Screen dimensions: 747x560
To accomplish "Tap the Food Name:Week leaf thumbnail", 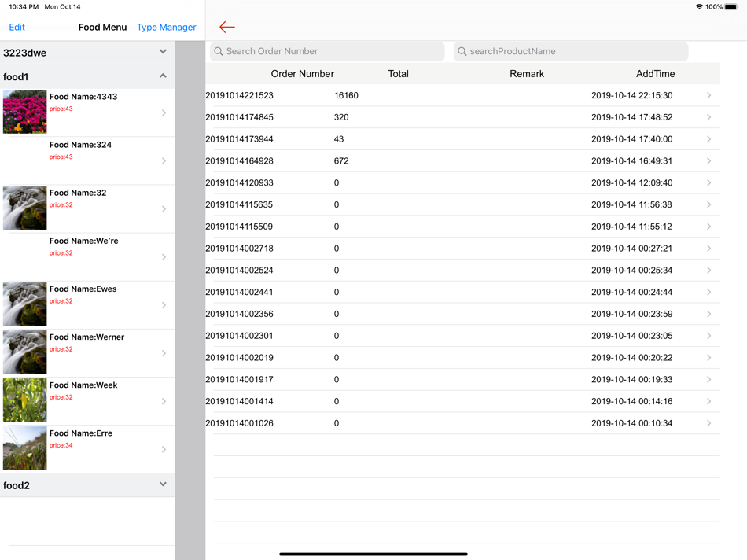I will pyautogui.click(x=25, y=400).
